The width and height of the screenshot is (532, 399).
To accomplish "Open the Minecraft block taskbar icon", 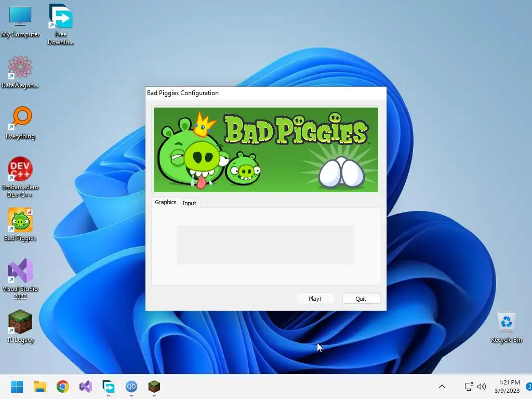I will tap(154, 387).
